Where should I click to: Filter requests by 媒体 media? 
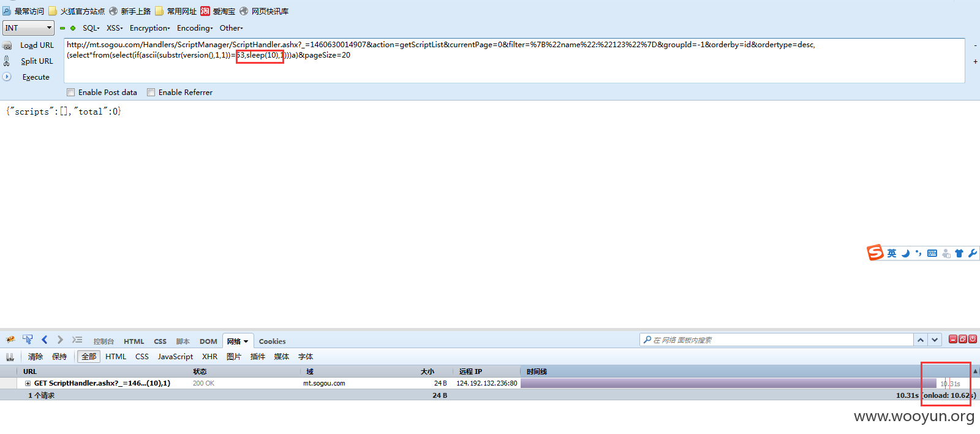[282, 357]
